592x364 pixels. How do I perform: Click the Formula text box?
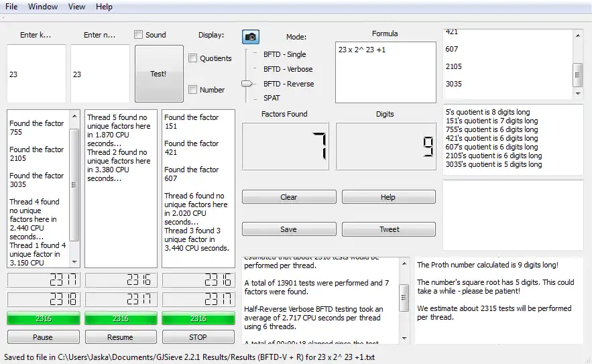pos(386,72)
